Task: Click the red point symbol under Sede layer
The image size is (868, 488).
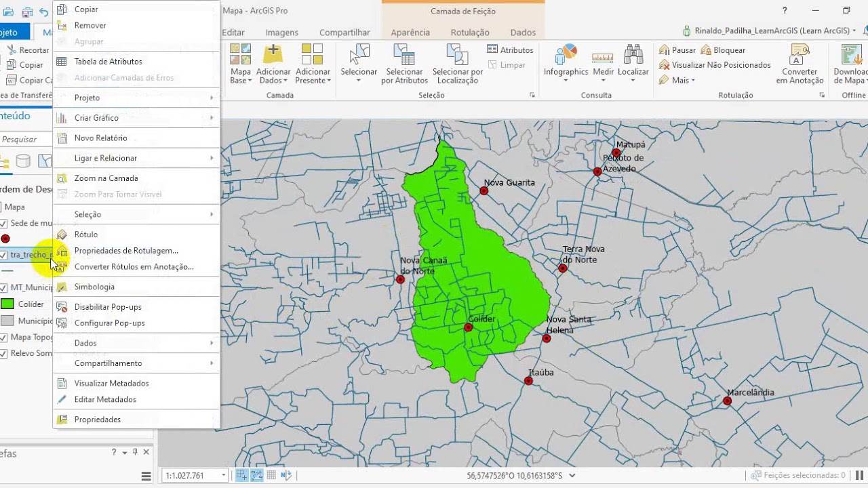Action: [5, 239]
